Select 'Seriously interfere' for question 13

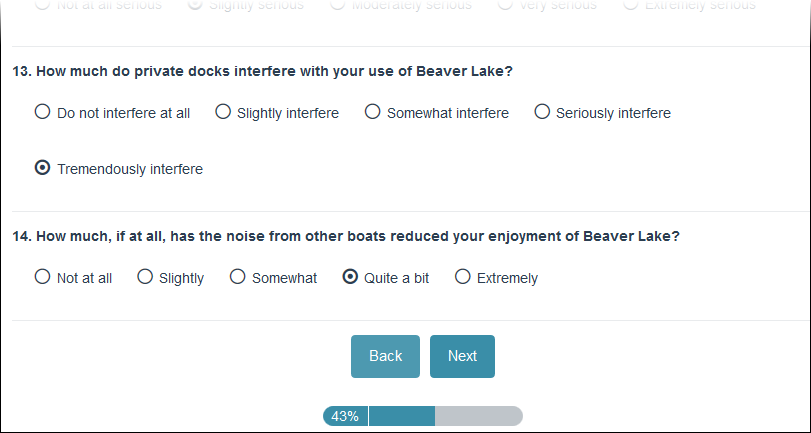coord(542,112)
